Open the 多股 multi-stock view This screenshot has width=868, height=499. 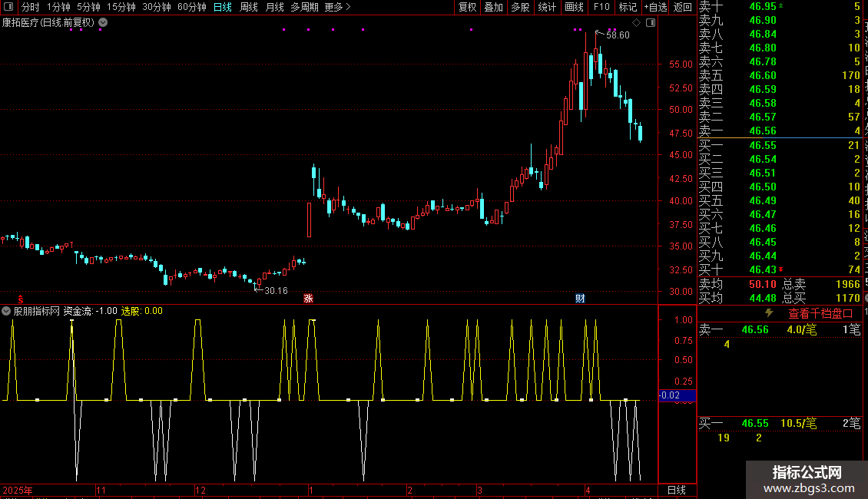(x=520, y=7)
